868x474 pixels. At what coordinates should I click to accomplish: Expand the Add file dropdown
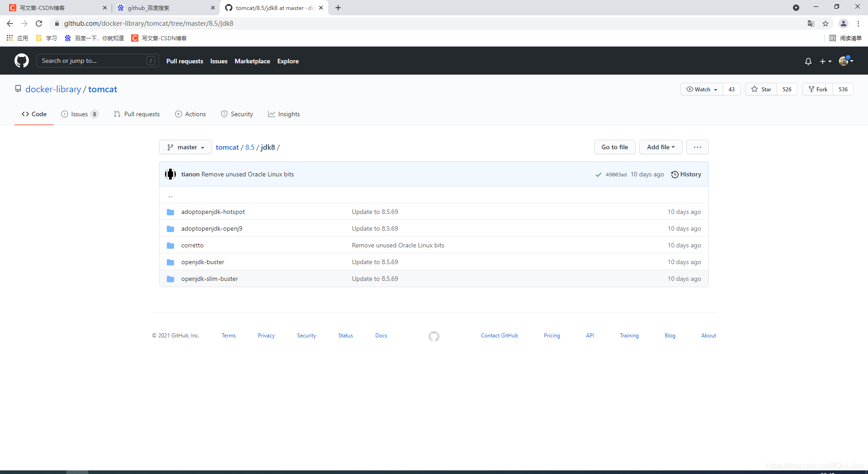(660, 147)
